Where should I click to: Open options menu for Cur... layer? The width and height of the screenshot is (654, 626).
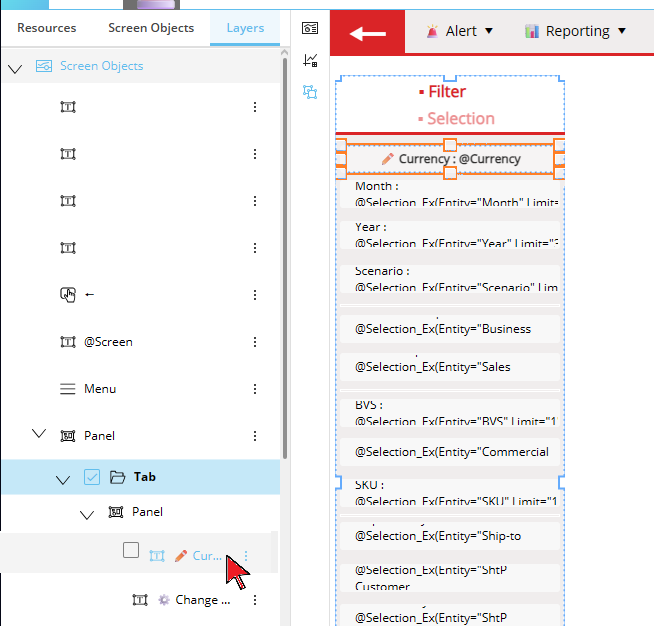[x=246, y=556]
